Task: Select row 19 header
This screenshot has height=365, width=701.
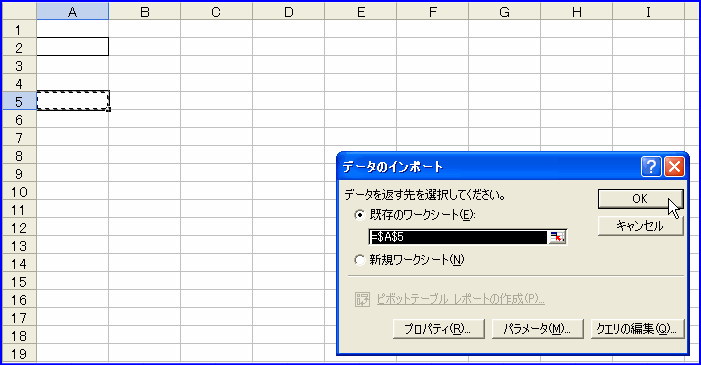Action: 19,353
